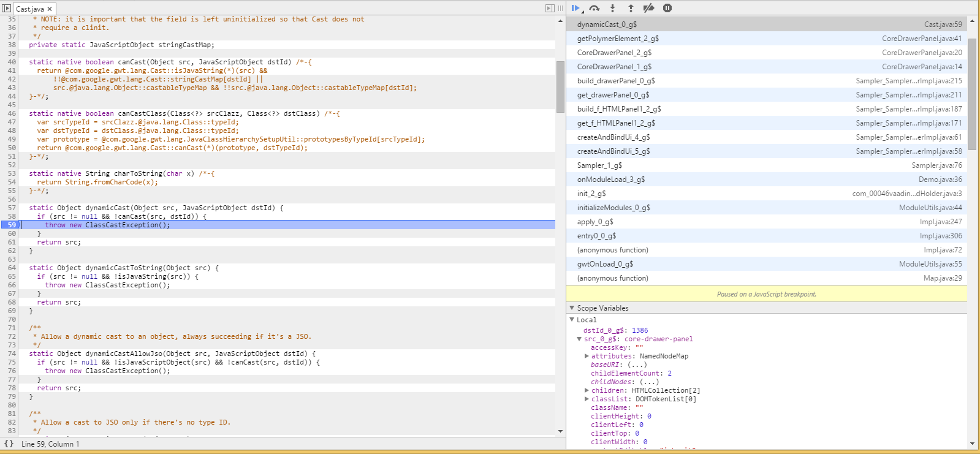980x454 pixels.
Task: Set breakpoint on line 41 gutter
Action: [x=11, y=70]
